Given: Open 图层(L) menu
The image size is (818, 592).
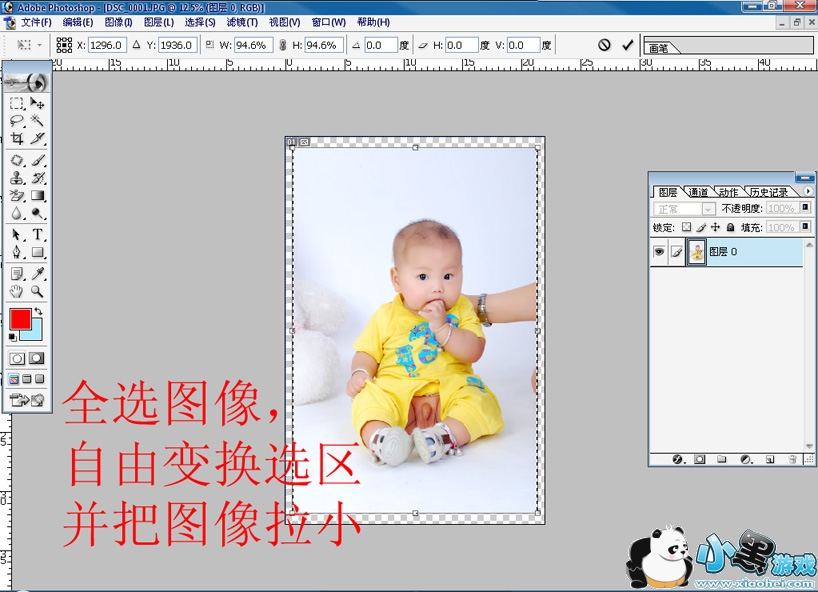Looking at the screenshot, I should tap(159, 22).
